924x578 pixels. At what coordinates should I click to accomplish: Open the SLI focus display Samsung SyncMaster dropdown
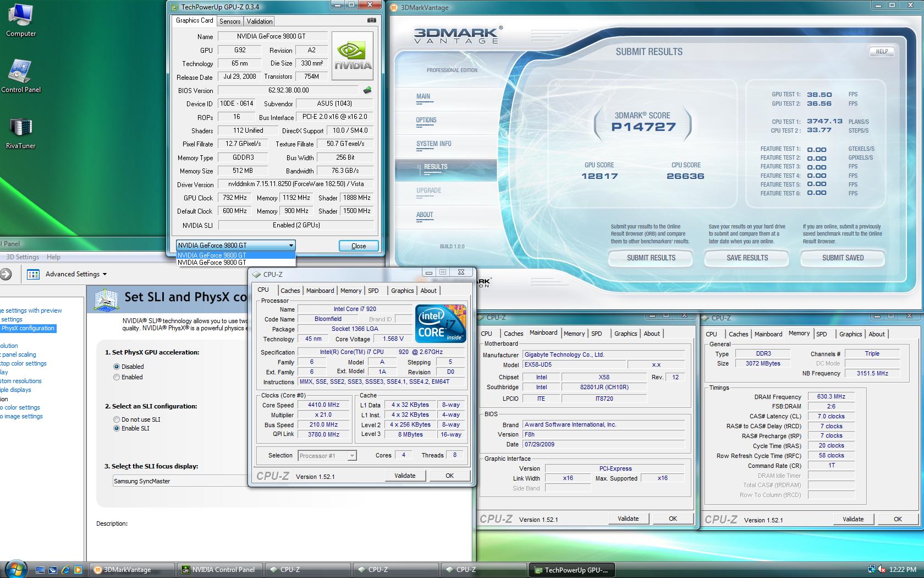[180, 481]
